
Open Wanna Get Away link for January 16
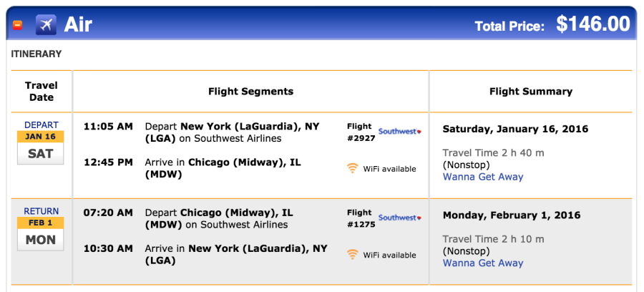tap(483, 177)
